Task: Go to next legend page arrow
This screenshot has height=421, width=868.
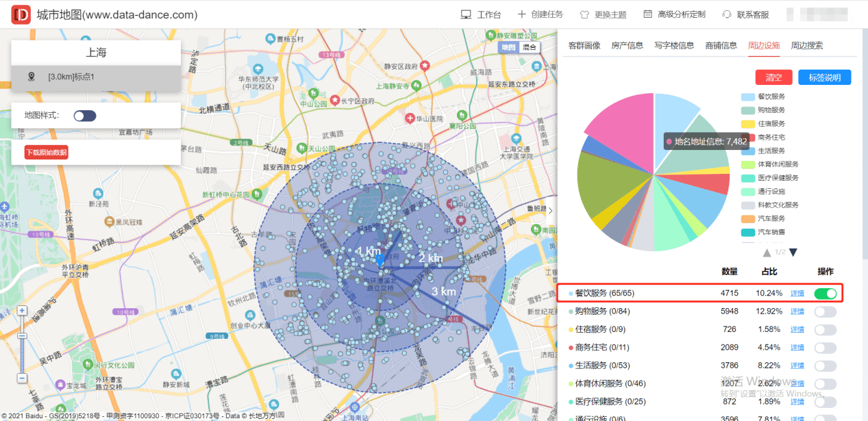Action: tap(793, 253)
